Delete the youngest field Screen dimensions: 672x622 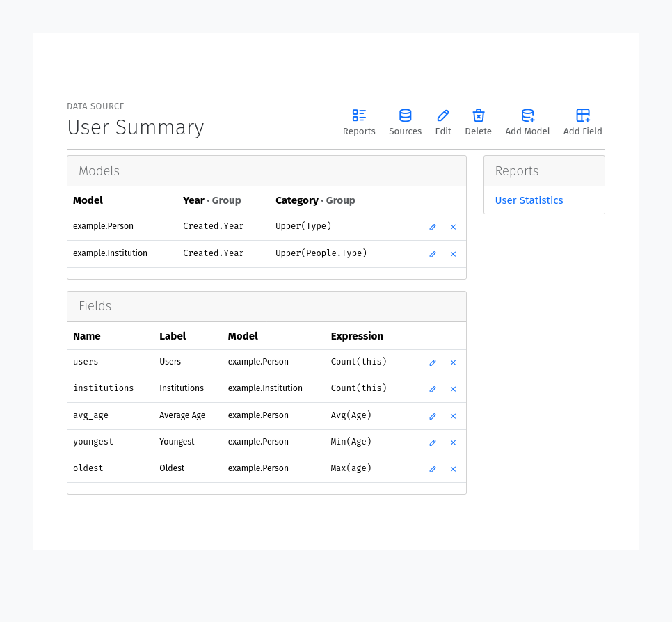(x=453, y=442)
